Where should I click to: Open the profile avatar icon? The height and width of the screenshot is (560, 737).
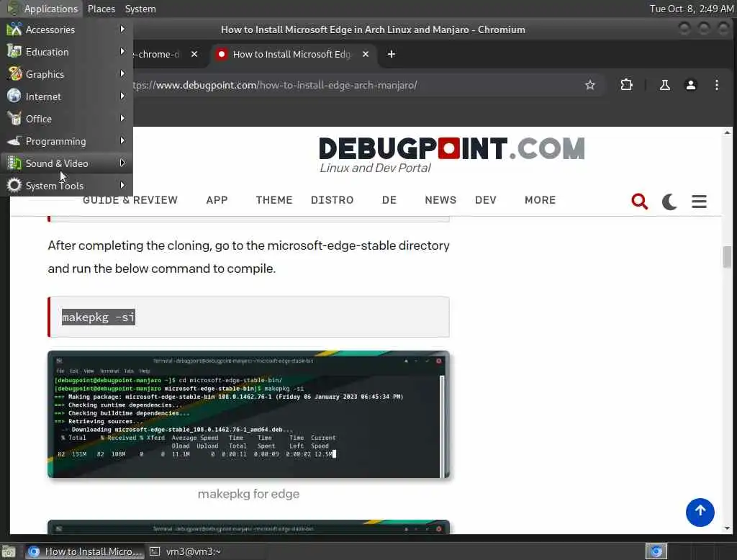pyautogui.click(x=690, y=85)
